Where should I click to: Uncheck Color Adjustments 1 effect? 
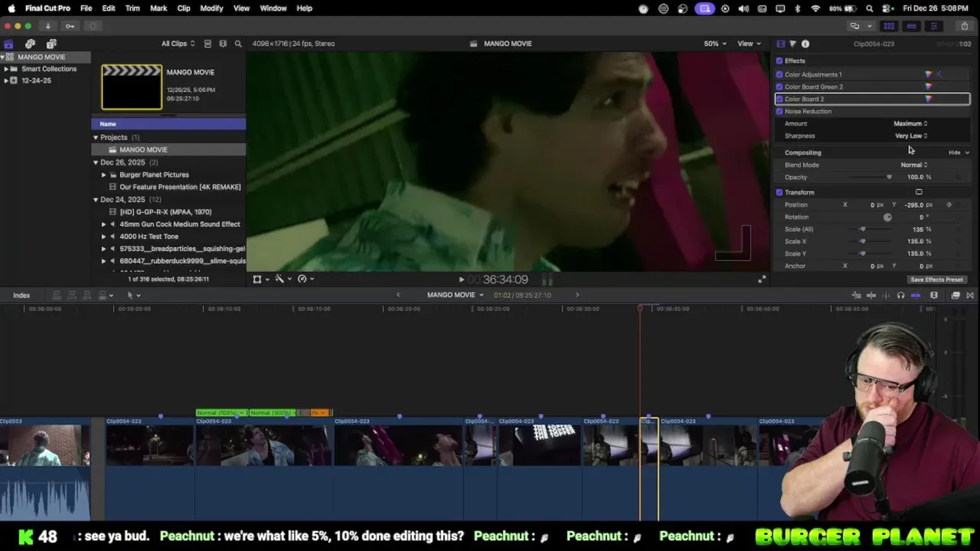pyautogui.click(x=779, y=74)
